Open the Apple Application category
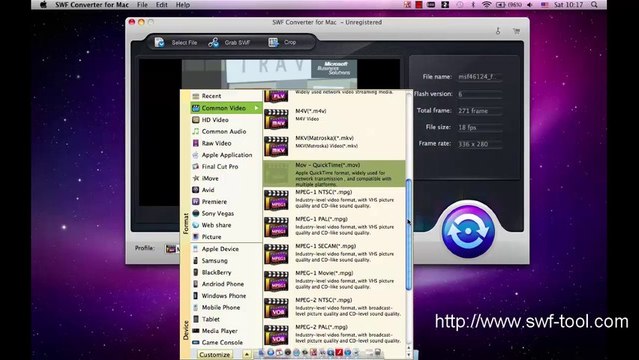 click(226, 155)
